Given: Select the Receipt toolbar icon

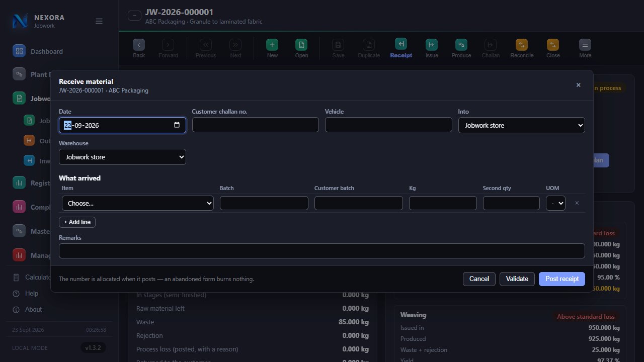Looking at the screenshot, I should click(401, 44).
